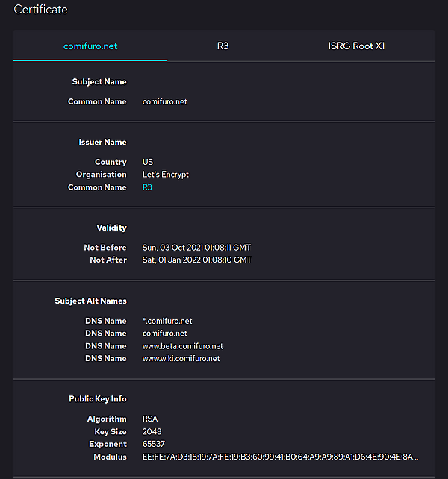
Task: Click the *.comifuro.net DNS name entry
Action: pyautogui.click(x=167, y=321)
